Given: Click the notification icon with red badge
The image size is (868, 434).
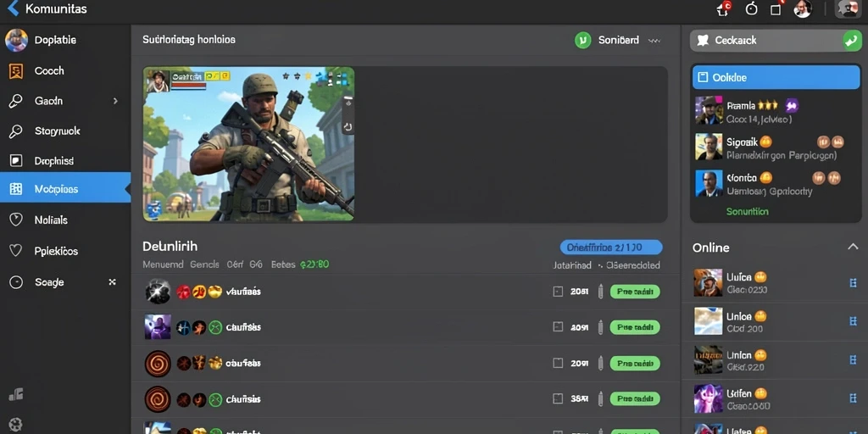Looking at the screenshot, I should point(724,8).
